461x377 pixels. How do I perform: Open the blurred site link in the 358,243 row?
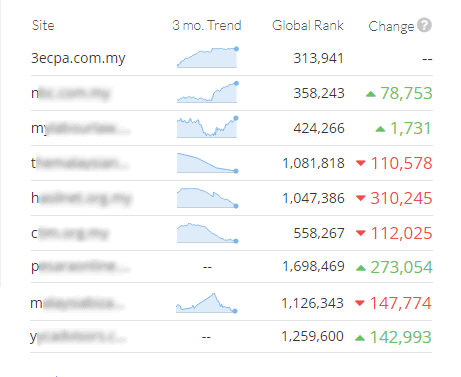click(70, 94)
